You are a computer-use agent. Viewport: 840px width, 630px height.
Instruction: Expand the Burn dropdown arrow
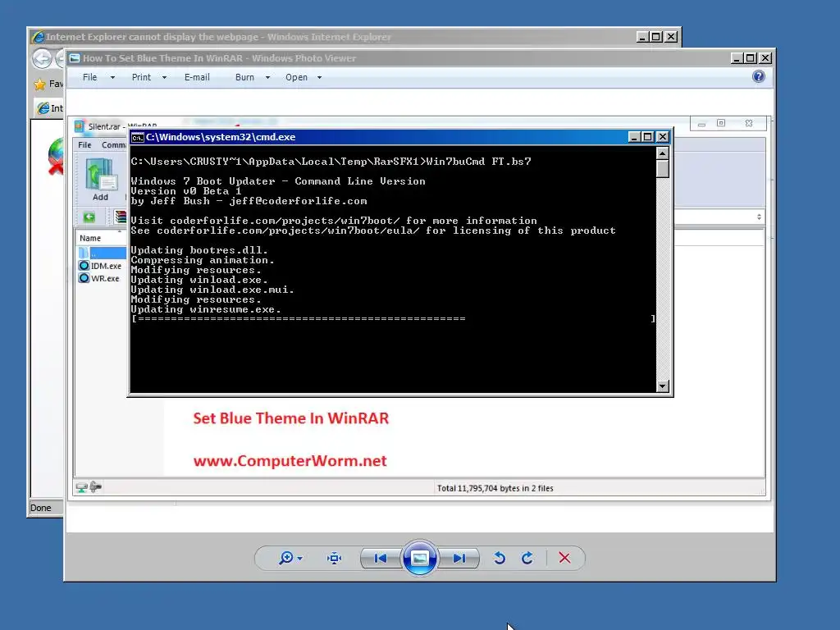point(268,78)
